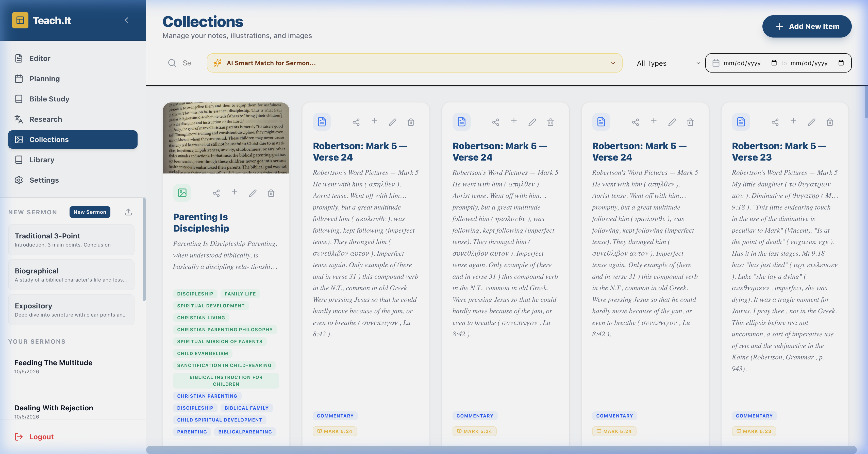Open AI Smart Match for Sermon dropdown

[414, 63]
